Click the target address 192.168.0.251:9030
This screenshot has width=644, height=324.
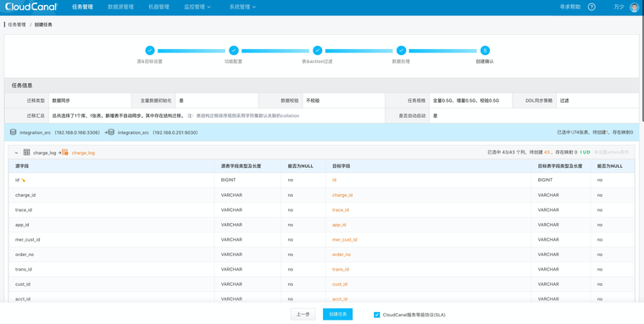175,133
